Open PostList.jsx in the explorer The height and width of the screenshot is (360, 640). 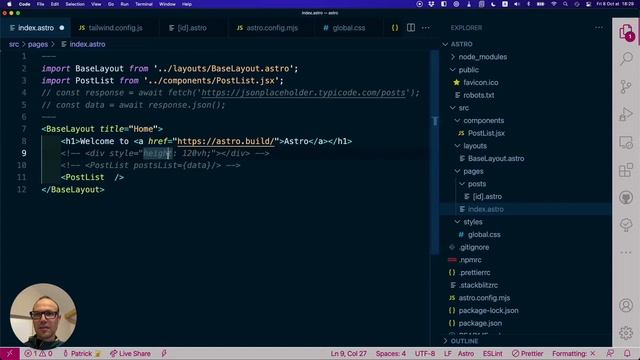pos(486,133)
